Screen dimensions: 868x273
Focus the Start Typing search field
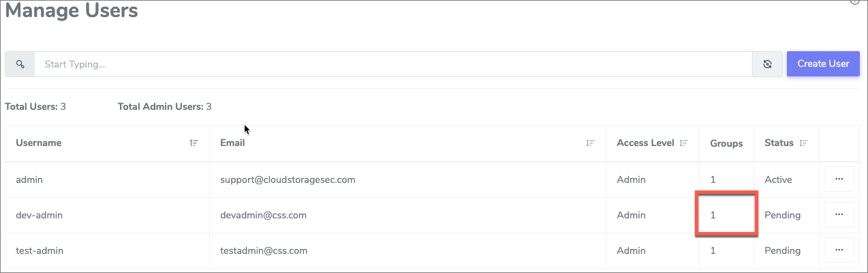[393, 64]
